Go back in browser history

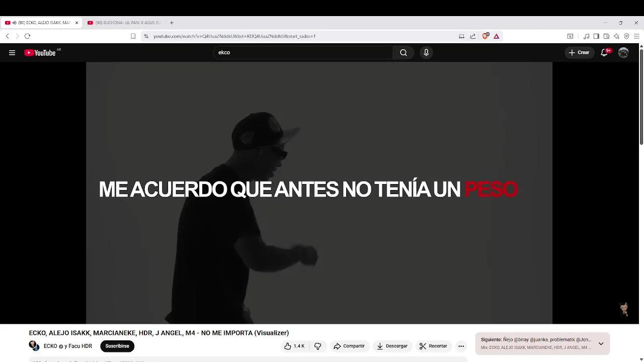pos(7,36)
